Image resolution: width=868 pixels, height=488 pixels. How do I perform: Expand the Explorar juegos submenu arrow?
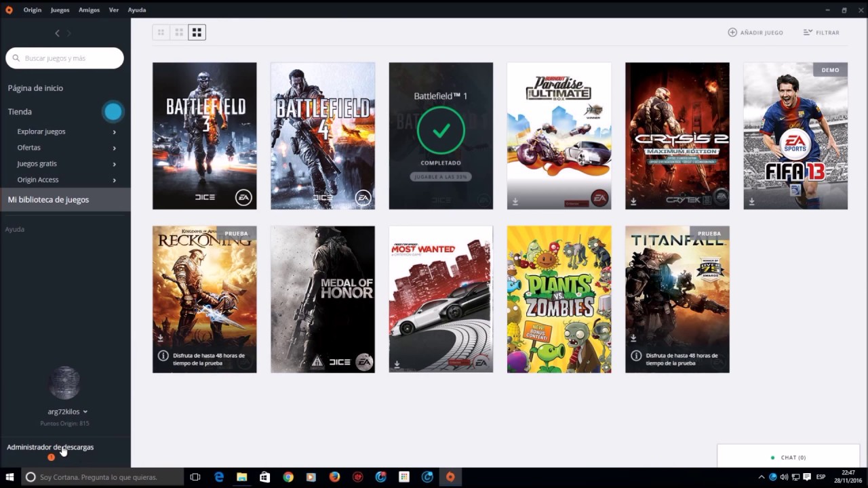tap(114, 132)
